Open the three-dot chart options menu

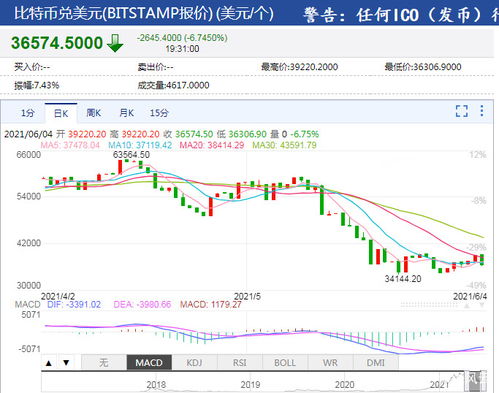coord(482,111)
